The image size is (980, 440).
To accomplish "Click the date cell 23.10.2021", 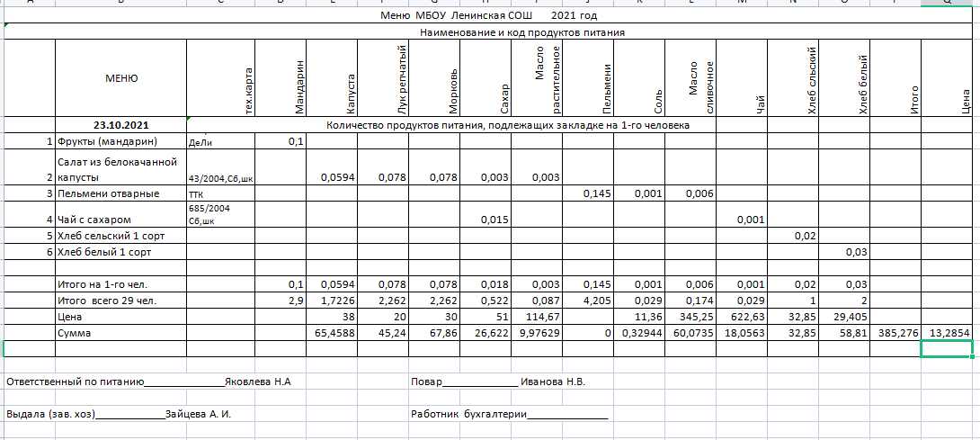I will pyautogui.click(x=121, y=125).
